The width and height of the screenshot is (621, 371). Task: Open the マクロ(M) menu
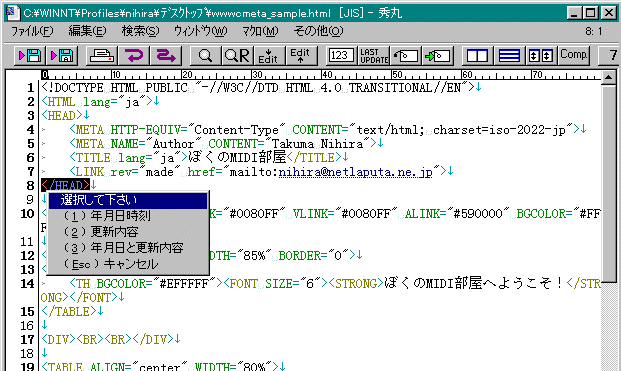click(260, 31)
